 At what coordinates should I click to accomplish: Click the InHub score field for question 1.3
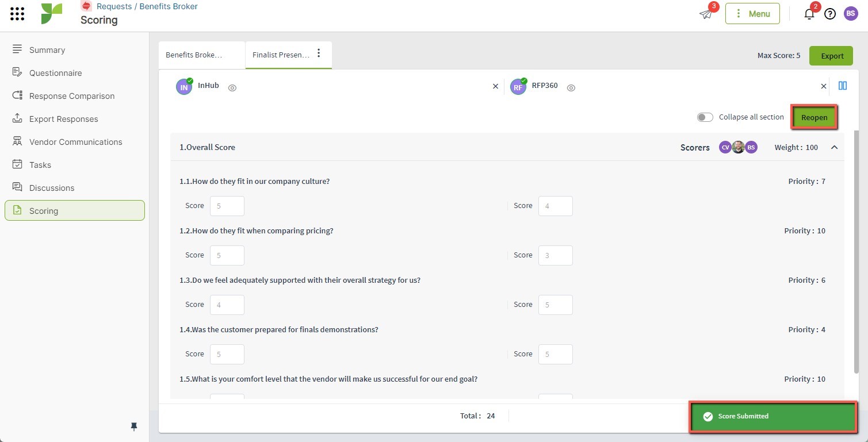pyautogui.click(x=227, y=305)
